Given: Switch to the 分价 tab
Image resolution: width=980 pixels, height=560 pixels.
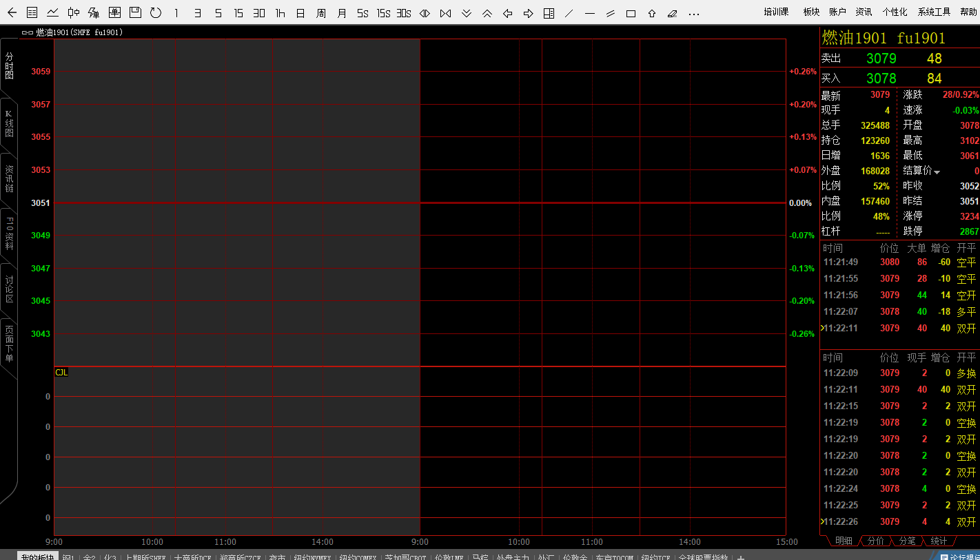Looking at the screenshot, I should click(875, 541).
